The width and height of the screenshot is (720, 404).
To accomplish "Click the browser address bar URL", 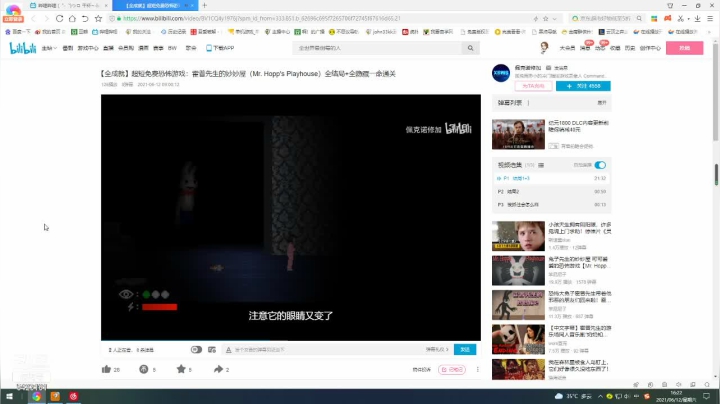I will [x=262, y=19].
